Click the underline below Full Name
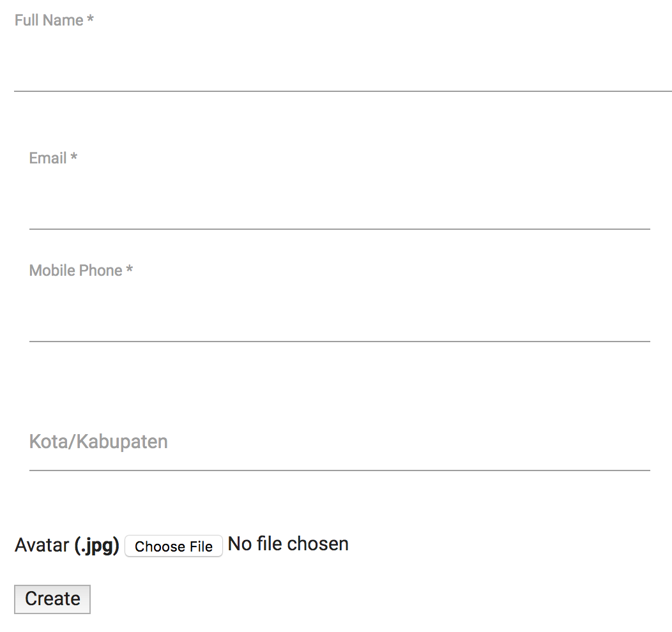This screenshot has width=672, height=632. (342, 91)
